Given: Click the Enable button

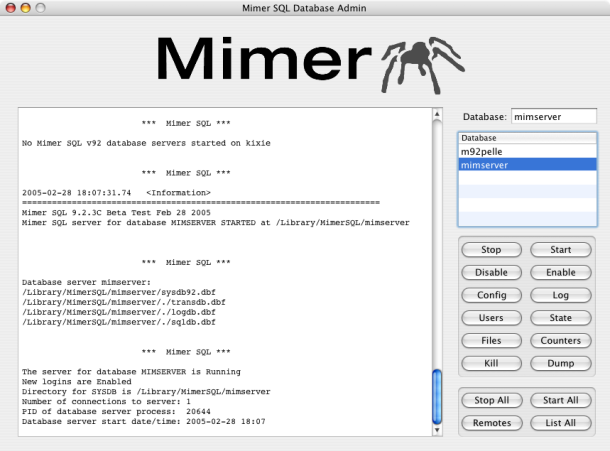Looking at the screenshot, I should pyautogui.click(x=561, y=272).
